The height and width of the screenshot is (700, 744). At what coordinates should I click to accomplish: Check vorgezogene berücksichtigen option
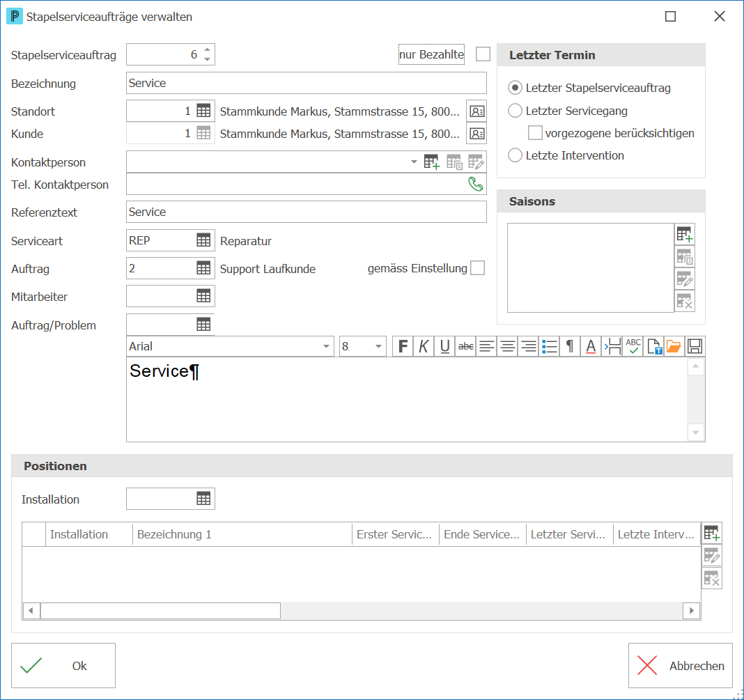(x=535, y=133)
